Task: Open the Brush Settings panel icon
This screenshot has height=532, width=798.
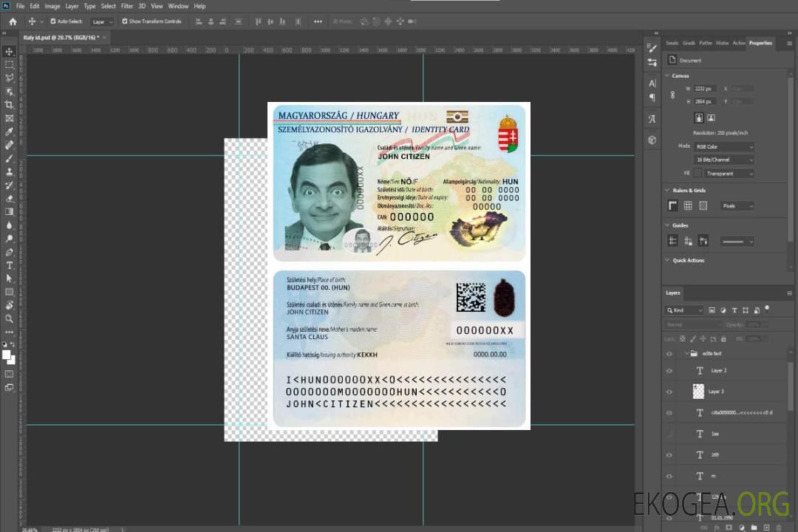Action: (652, 48)
